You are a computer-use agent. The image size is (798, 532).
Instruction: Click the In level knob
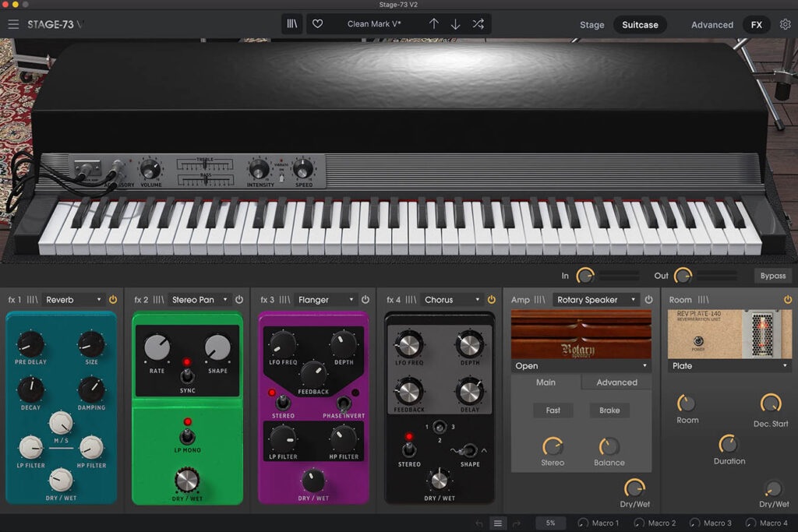point(584,276)
